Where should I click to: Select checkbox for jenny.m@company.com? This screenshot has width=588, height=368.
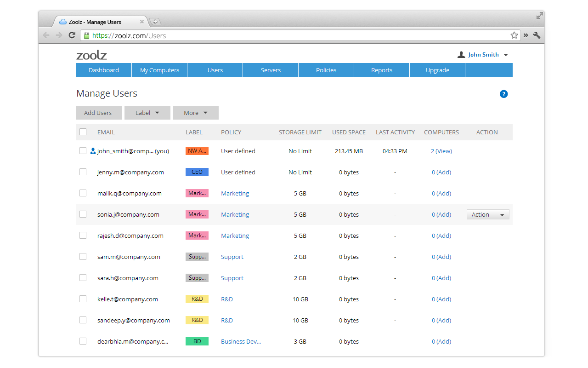(x=83, y=172)
